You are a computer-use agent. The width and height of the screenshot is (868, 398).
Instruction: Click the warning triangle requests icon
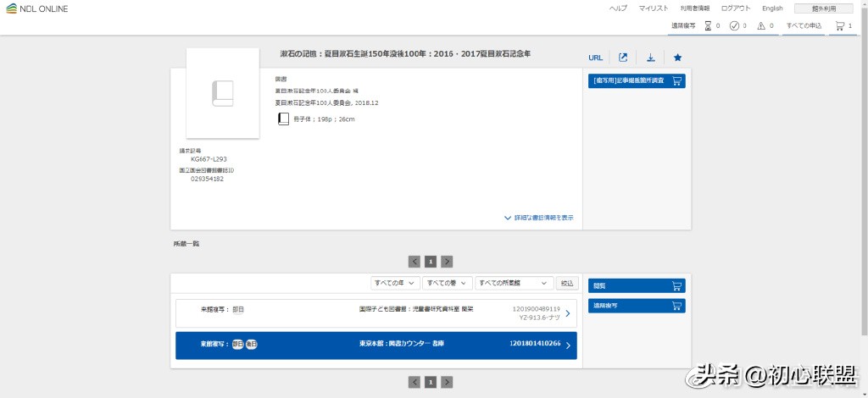(761, 25)
